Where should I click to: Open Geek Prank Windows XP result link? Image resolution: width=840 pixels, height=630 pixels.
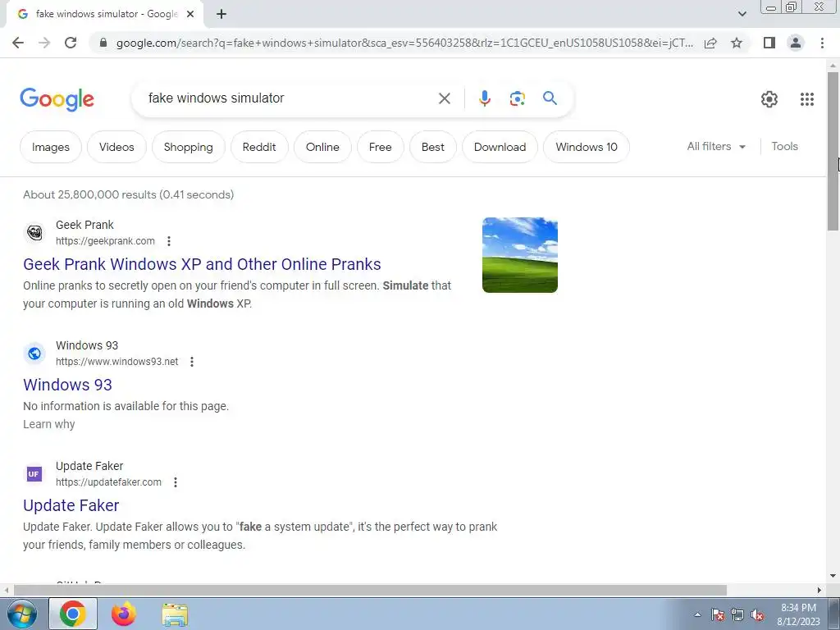pyautogui.click(x=202, y=264)
